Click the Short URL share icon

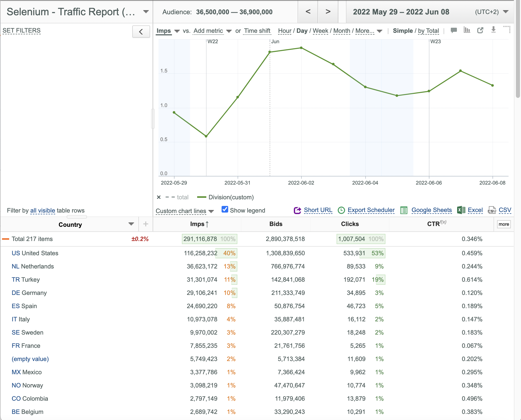tap(297, 210)
